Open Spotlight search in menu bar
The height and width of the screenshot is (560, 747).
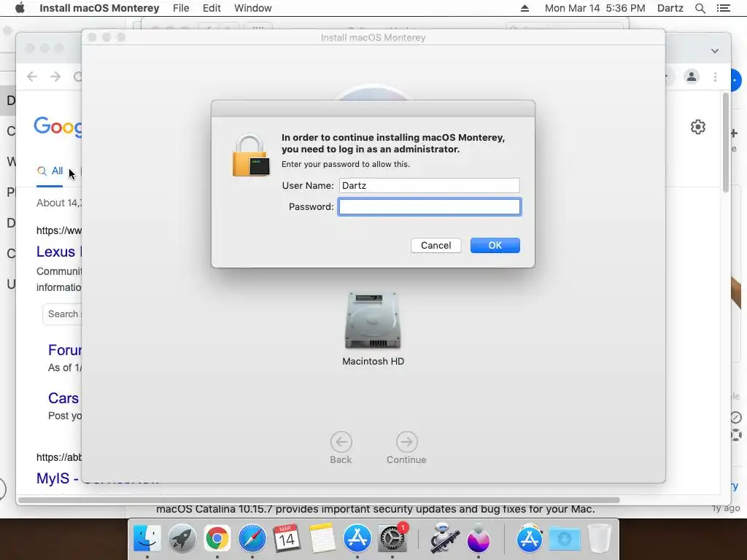700,8
